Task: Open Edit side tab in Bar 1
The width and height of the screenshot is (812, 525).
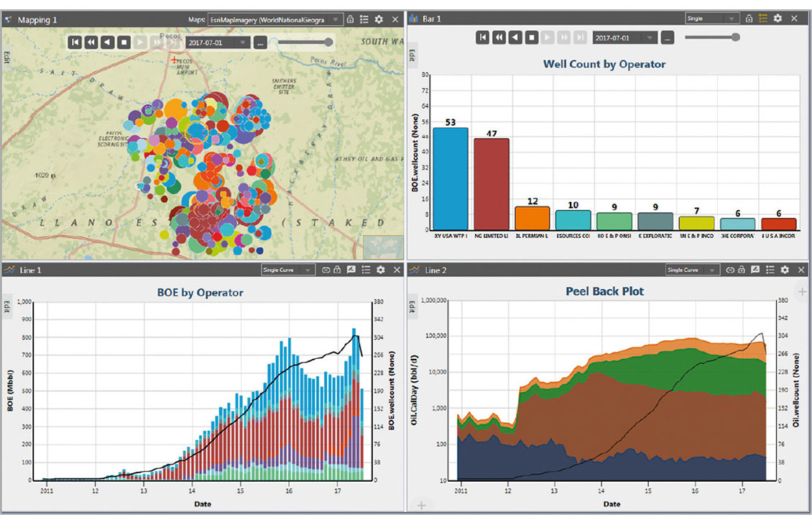Action: pos(412,55)
